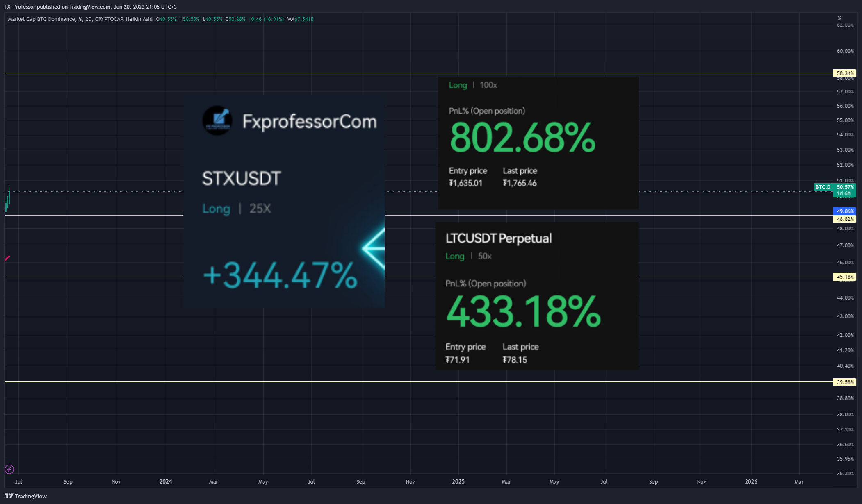Click the 58.34% yellow price label
Screen dimensions: 862x504
[845, 73]
